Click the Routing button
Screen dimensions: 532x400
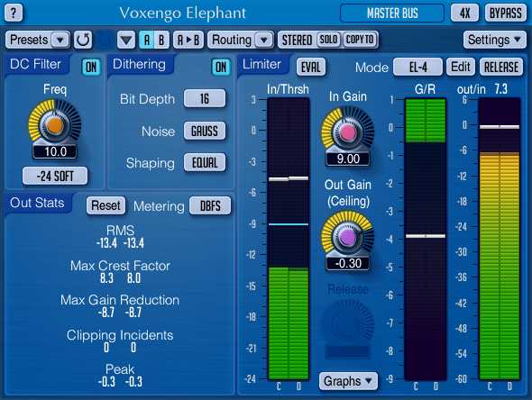tap(232, 40)
